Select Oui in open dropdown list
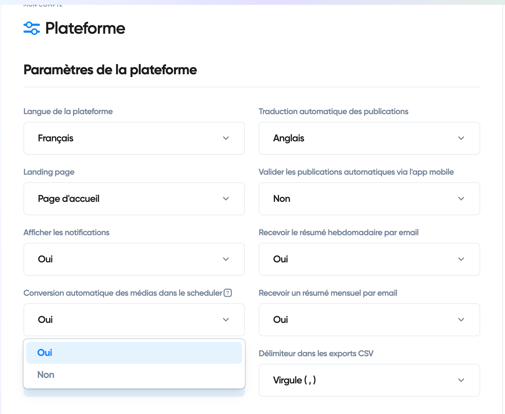The height and width of the screenshot is (414, 505). 134,353
